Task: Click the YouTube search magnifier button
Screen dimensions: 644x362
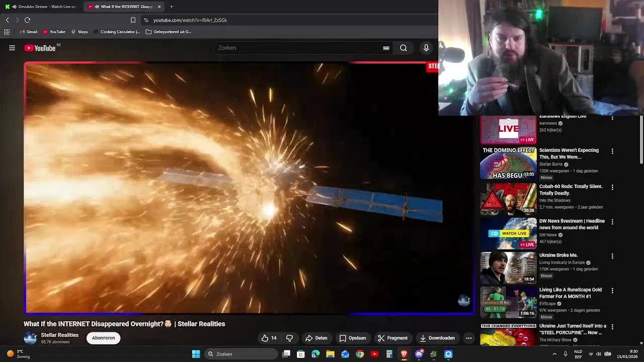Action: click(404, 48)
